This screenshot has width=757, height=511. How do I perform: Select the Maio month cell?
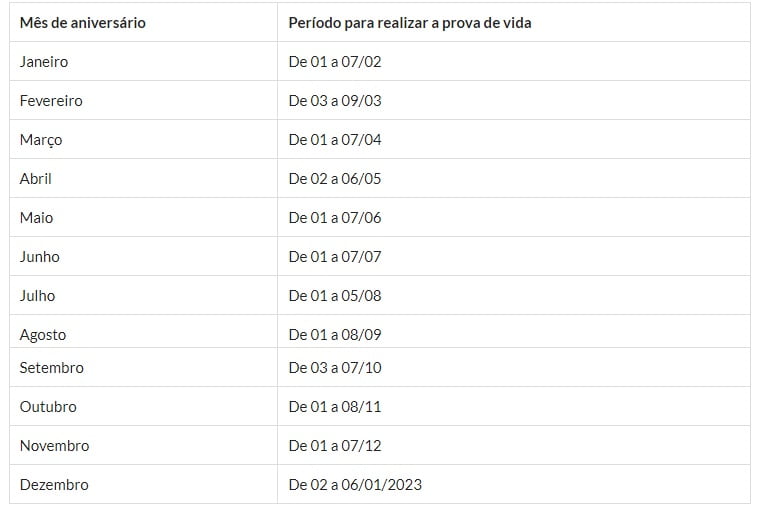[37, 217]
